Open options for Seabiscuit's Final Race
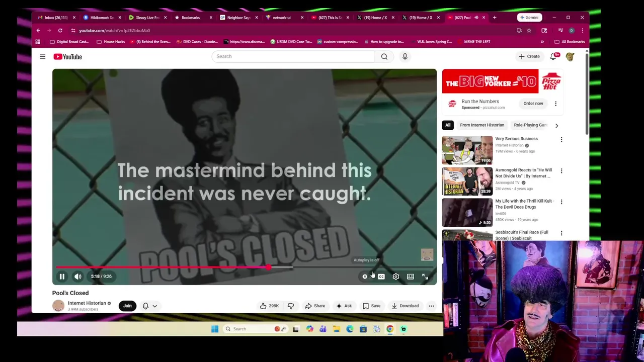 (x=561, y=233)
